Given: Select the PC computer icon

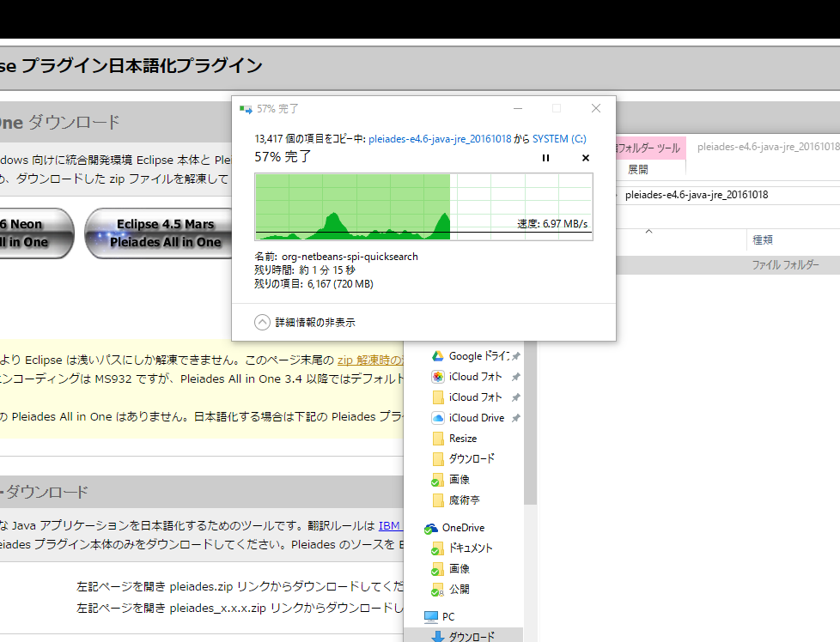Looking at the screenshot, I should pyautogui.click(x=431, y=617).
